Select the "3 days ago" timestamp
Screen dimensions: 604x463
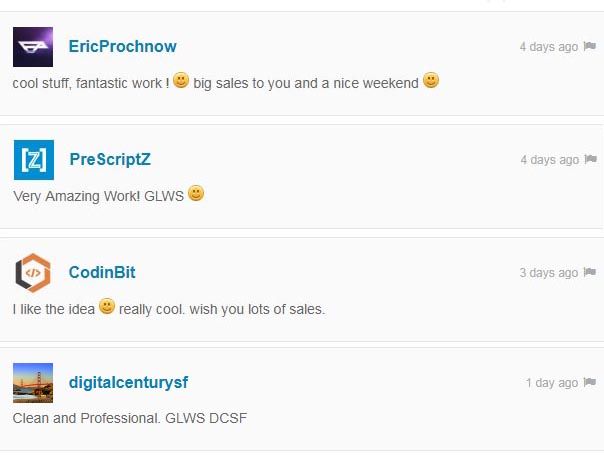pyautogui.click(x=549, y=273)
